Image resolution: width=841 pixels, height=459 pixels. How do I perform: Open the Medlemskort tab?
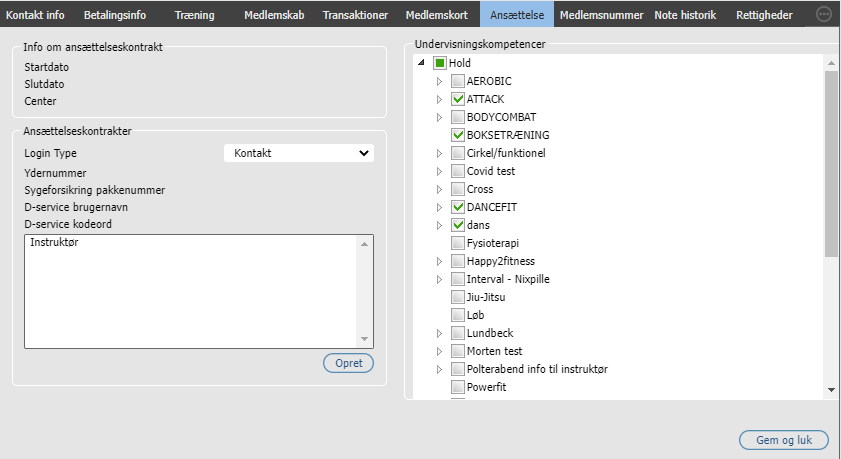point(437,15)
